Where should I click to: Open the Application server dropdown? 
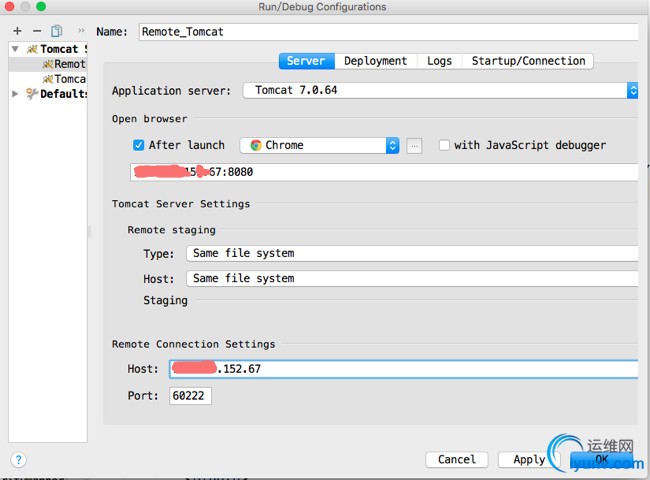coord(440,90)
